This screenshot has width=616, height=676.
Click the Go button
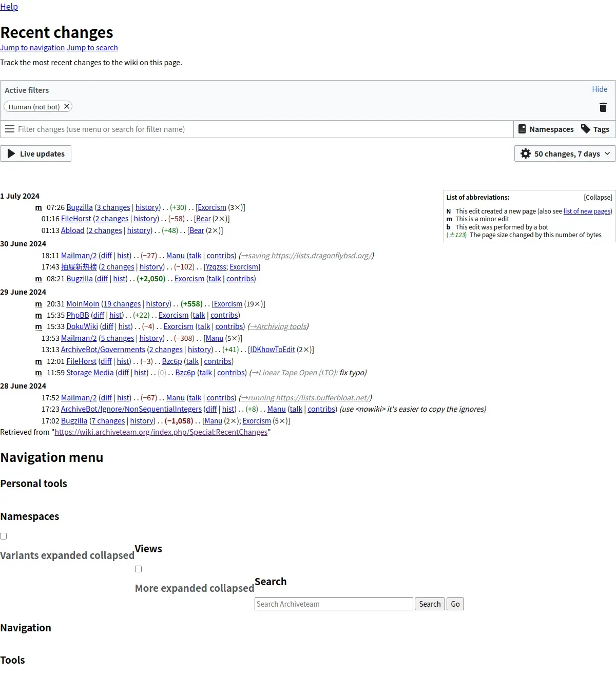pos(455,604)
